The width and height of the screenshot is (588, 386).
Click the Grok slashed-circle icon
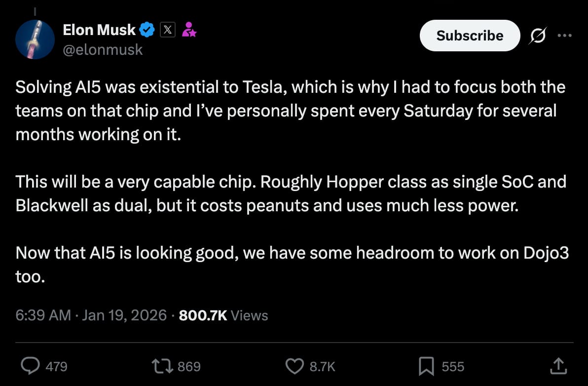[x=537, y=36]
